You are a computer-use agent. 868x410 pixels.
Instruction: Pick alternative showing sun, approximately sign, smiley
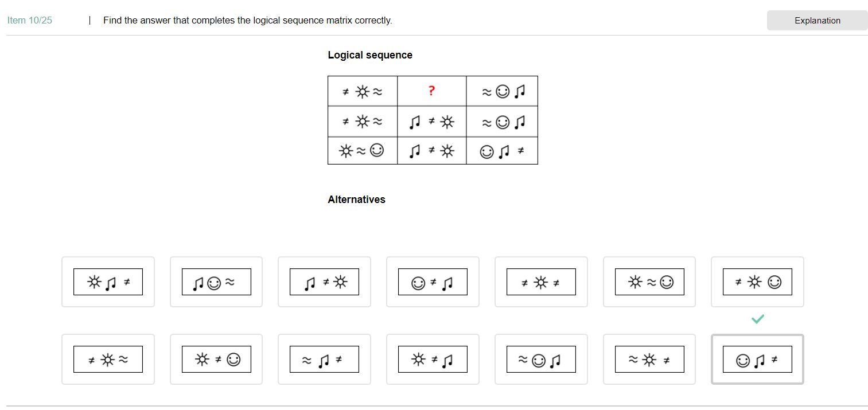point(649,282)
